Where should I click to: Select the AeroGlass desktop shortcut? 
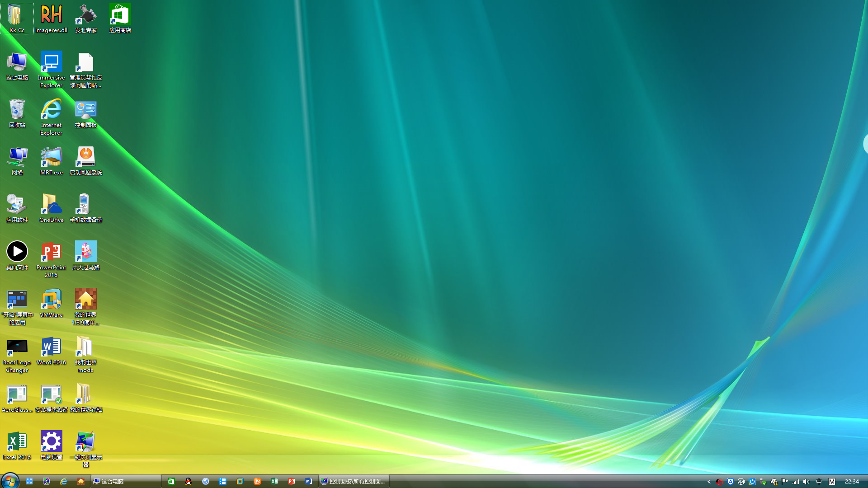click(17, 398)
